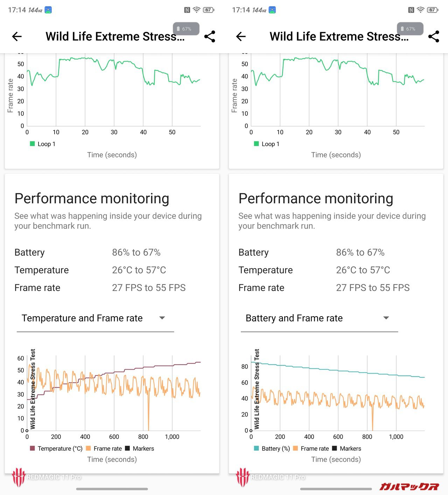Toggle Frame rate legend on right chart
Viewport: 448px width, 495px height.
click(x=311, y=448)
